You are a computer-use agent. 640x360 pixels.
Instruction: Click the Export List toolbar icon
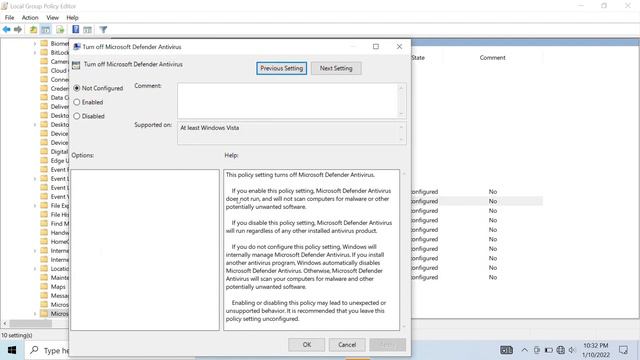(x=60, y=29)
